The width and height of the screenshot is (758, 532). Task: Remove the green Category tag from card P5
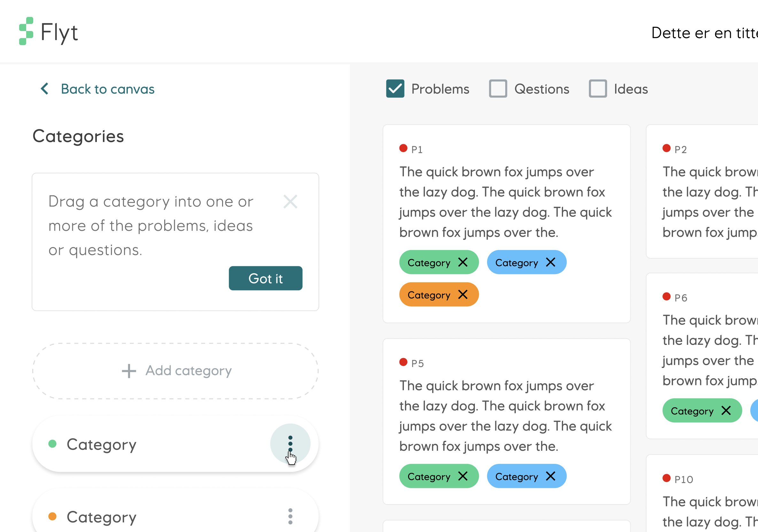[463, 476]
